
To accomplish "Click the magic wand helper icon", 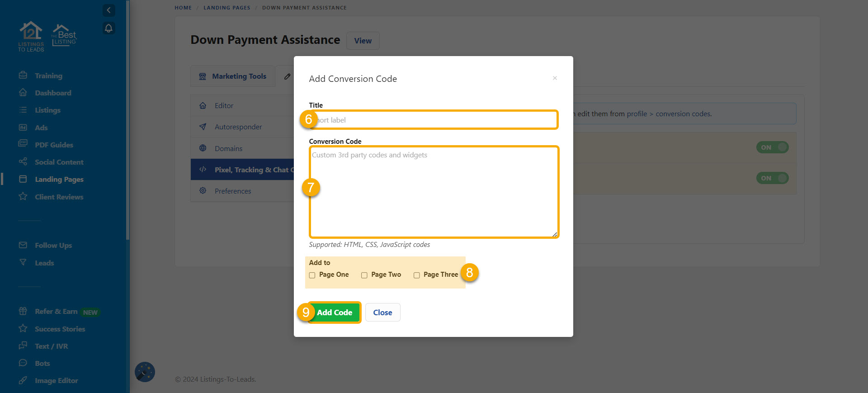I will (x=145, y=372).
